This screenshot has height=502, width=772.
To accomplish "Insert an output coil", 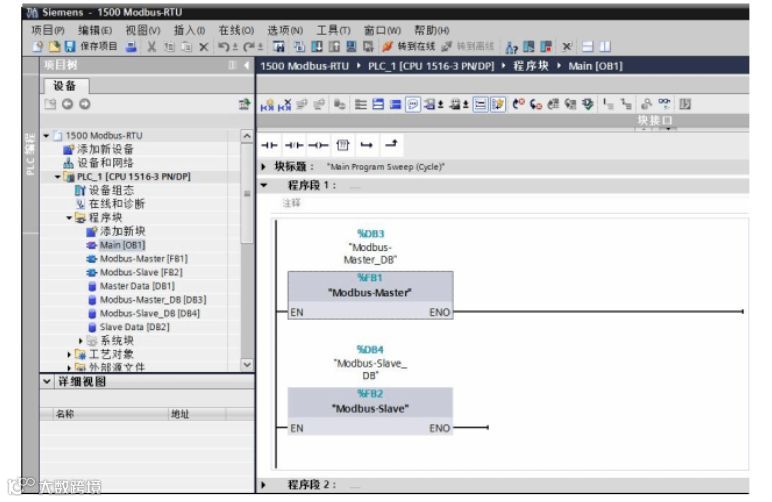I will [x=318, y=145].
